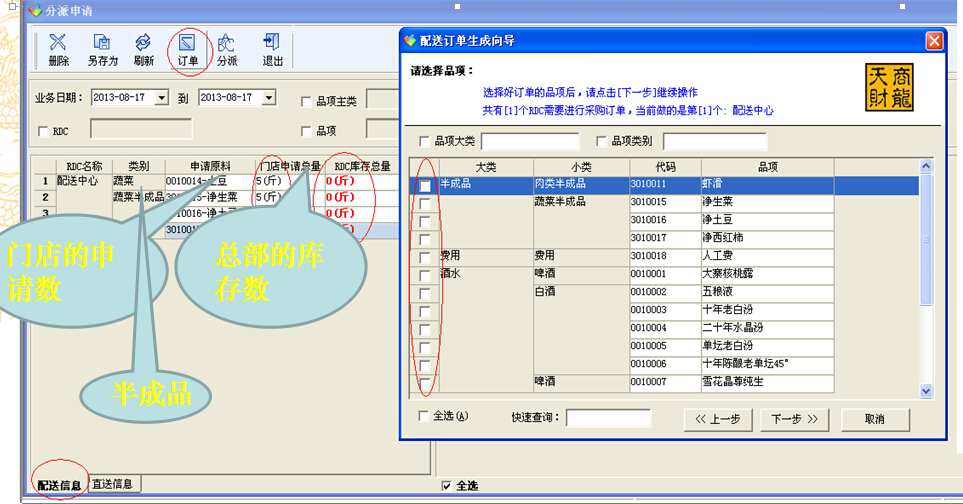Toggle the 品项大类 checkbox in wizard
The width and height of the screenshot is (963, 504).
tap(425, 141)
